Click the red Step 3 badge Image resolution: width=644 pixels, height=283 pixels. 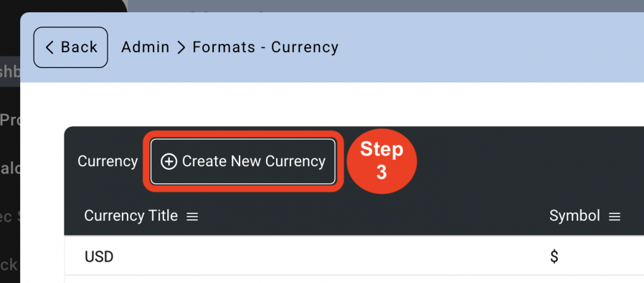point(382,161)
